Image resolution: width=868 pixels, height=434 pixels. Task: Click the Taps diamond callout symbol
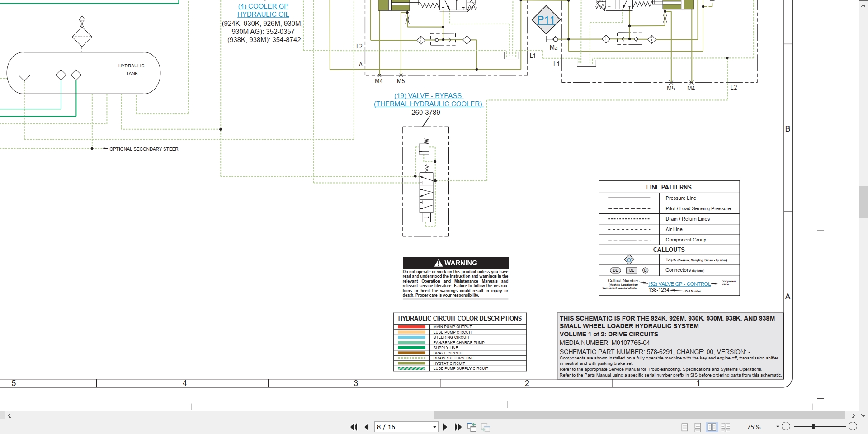coord(629,259)
